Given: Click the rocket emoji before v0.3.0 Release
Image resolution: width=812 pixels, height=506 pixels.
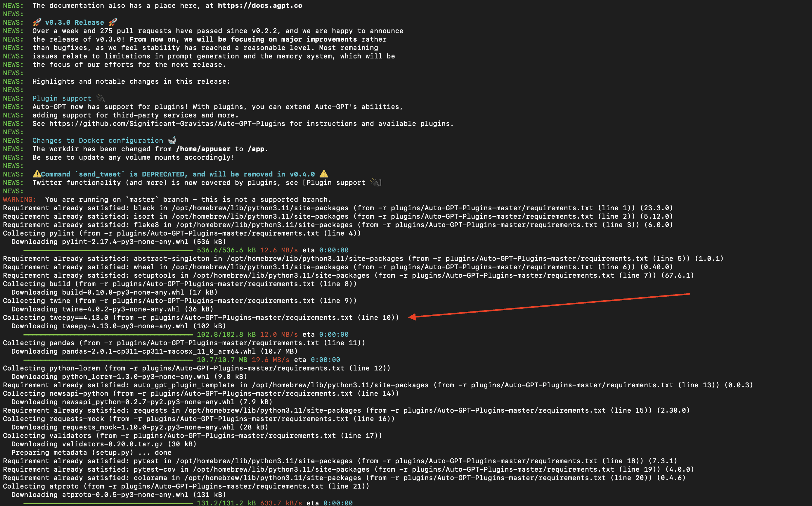Looking at the screenshot, I should click(x=37, y=22).
